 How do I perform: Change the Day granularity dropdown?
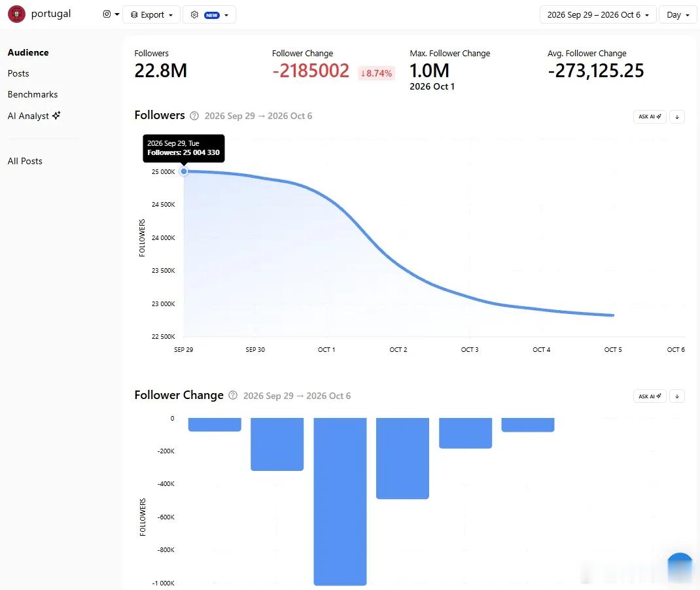point(678,15)
